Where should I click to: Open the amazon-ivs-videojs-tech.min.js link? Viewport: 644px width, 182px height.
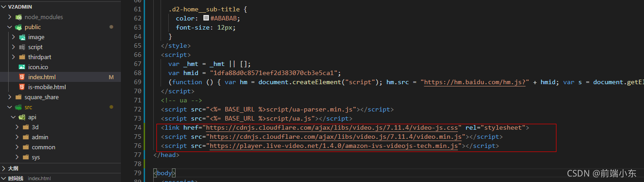[334, 146]
